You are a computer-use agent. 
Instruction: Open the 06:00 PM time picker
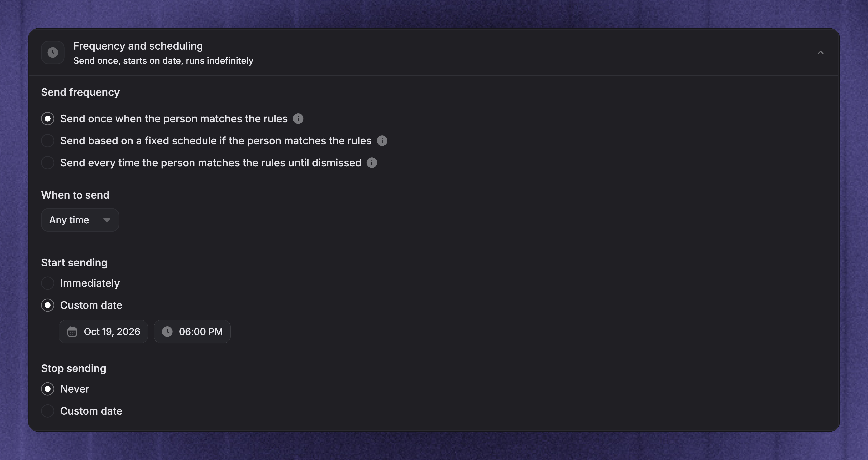pyautogui.click(x=192, y=332)
